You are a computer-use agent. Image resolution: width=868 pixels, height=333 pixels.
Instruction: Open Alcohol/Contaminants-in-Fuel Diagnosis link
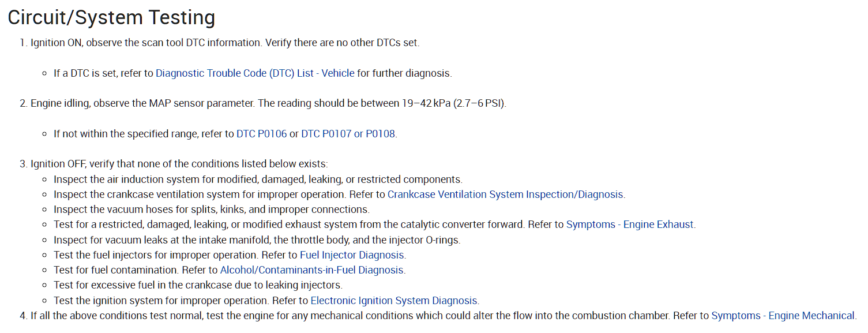pyautogui.click(x=312, y=270)
